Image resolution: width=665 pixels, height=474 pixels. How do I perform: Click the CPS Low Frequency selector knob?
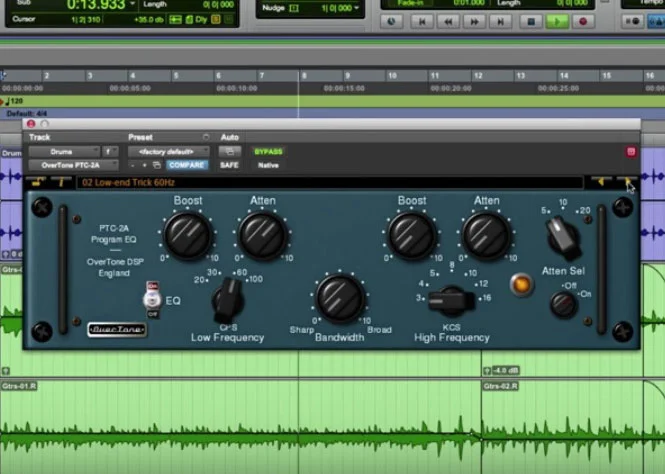(x=227, y=300)
